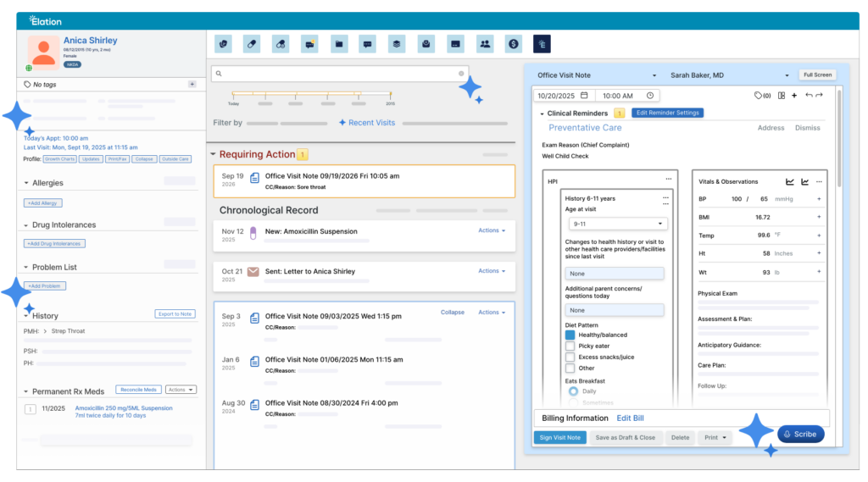The height and width of the screenshot is (482, 868).
Task: Click the Edit Reminder Settings button
Action: 668,113
